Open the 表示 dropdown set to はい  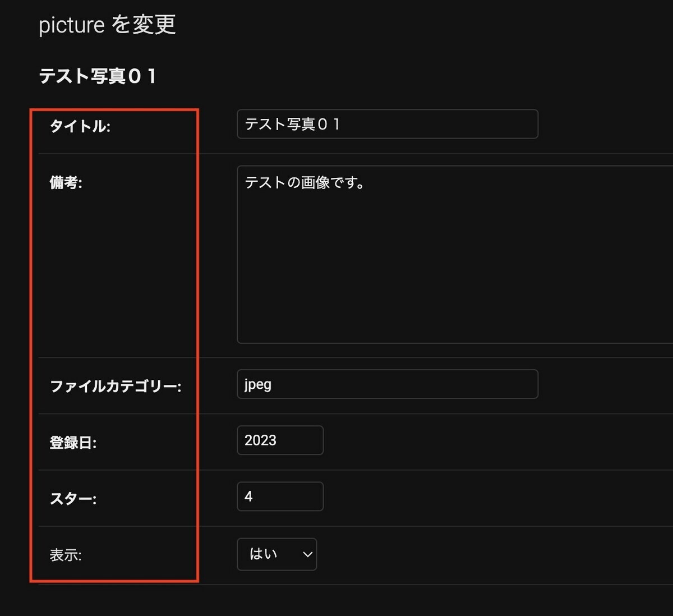(277, 554)
